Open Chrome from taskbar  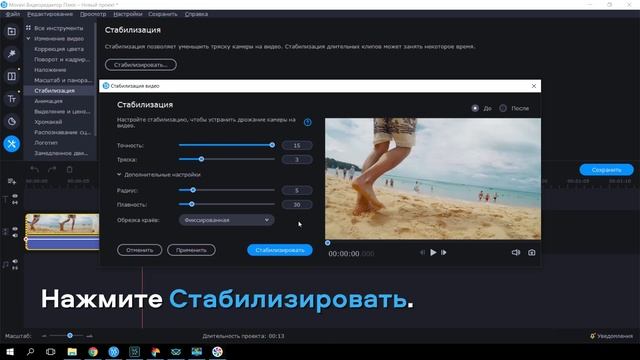(x=93, y=351)
